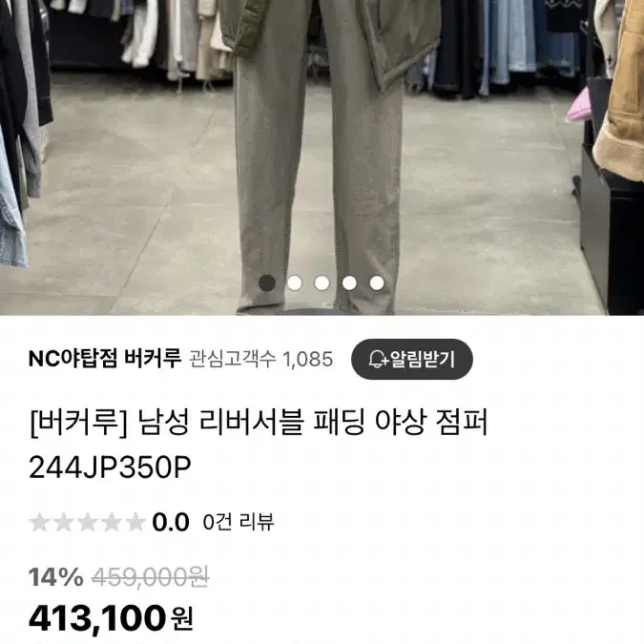This screenshot has height=644, width=644.
Task: Go to the third image carousel dot
Action: [322, 282]
